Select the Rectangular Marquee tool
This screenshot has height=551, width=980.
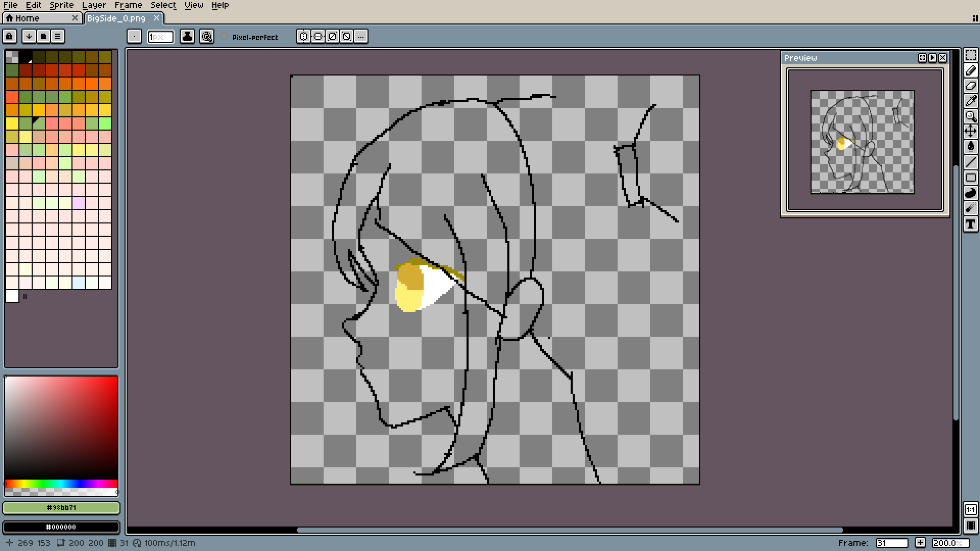(x=970, y=55)
